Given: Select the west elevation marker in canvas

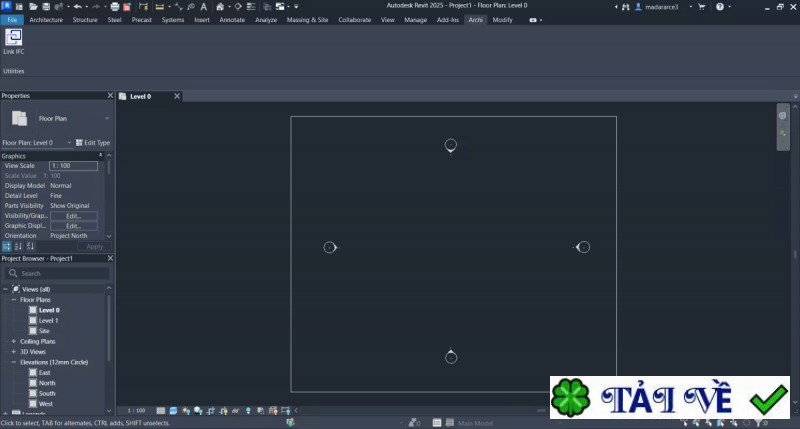Looking at the screenshot, I should point(331,247).
